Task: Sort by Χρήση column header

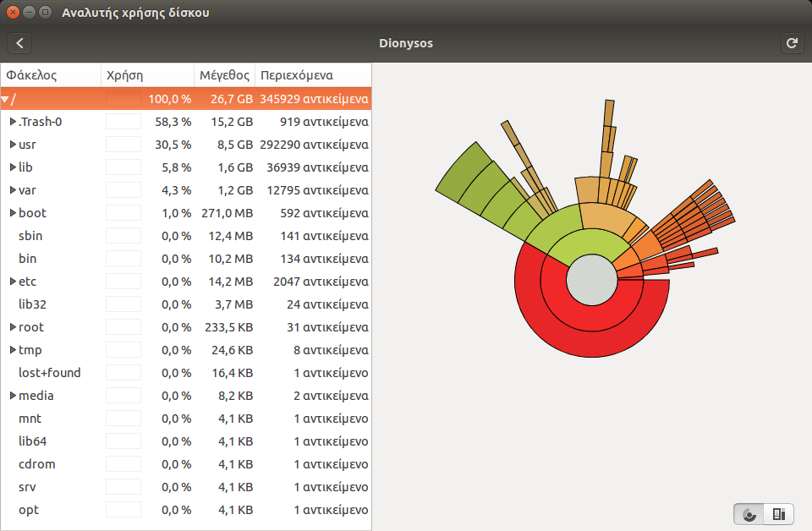Action: pos(147,75)
